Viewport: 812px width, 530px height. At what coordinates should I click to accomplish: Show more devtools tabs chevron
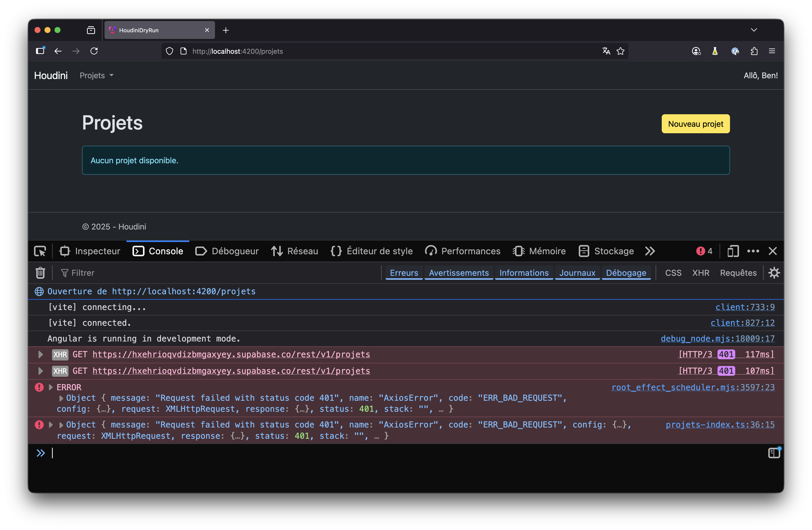650,251
